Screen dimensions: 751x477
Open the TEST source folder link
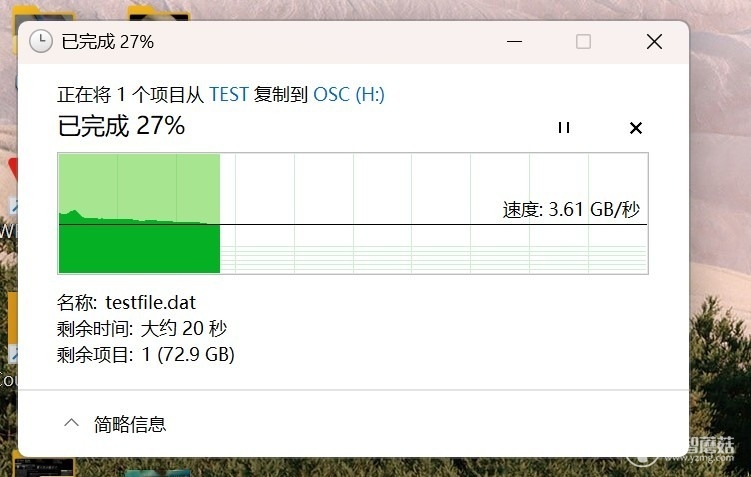coord(229,94)
